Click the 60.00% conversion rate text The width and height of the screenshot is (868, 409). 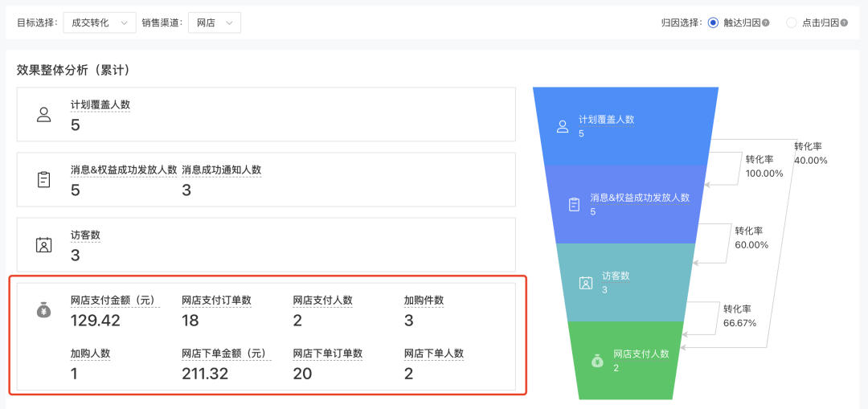pyautogui.click(x=751, y=244)
